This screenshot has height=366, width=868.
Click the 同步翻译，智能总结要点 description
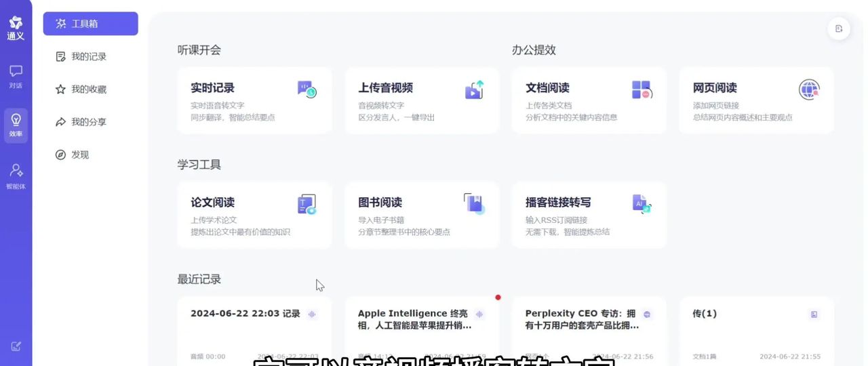pyautogui.click(x=233, y=117)
